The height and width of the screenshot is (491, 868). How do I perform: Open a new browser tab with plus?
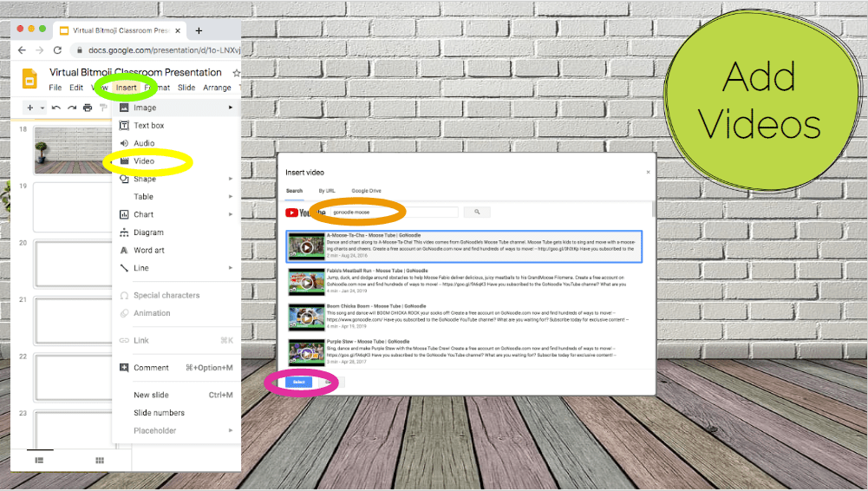(199, 29)
